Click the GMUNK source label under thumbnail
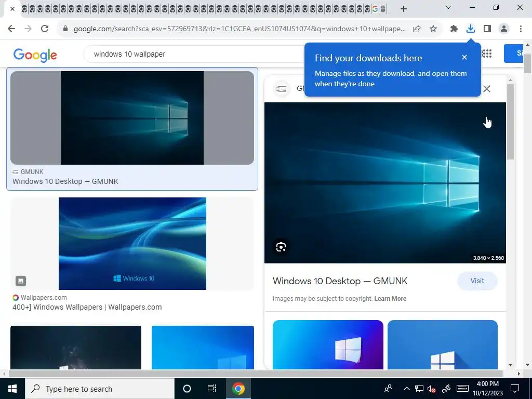The image size is (532, 399). 32,171
